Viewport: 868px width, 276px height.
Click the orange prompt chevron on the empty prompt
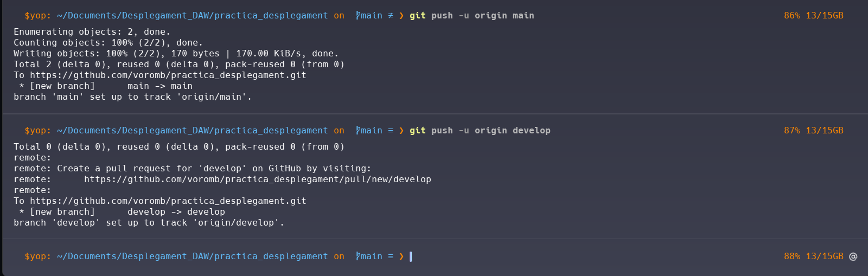[401, 256]
